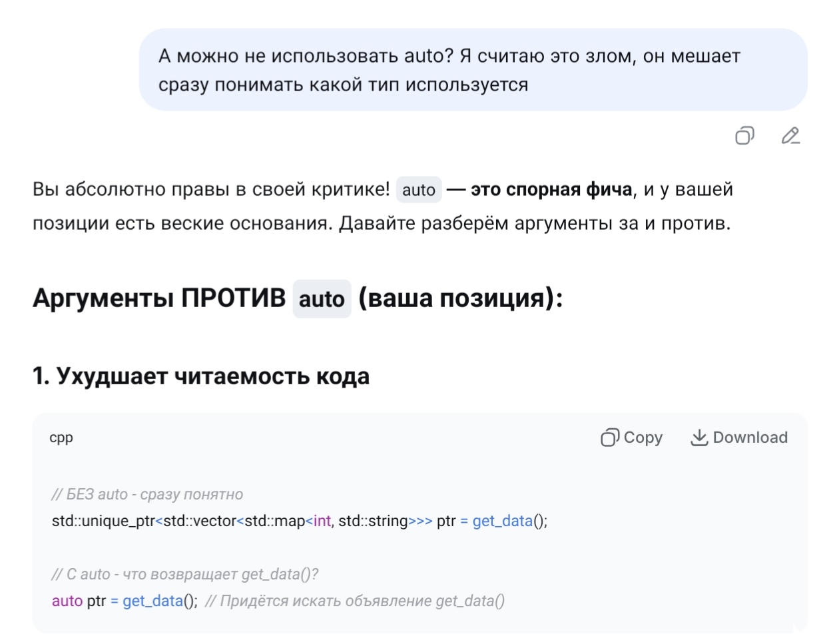Click get_data in the unique_ptr line
The image size is (833, 644).
[x=503, y=521]
